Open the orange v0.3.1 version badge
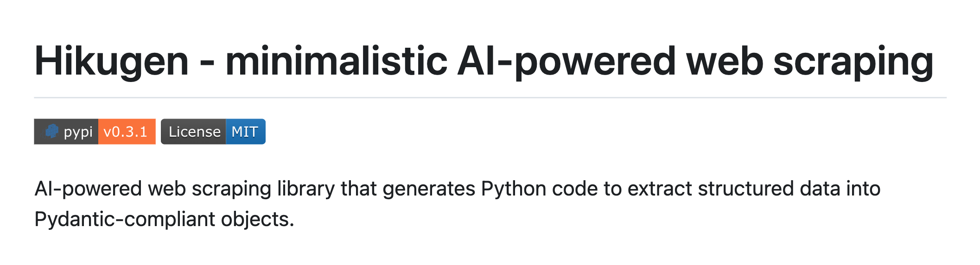 [x=126, y=132]
